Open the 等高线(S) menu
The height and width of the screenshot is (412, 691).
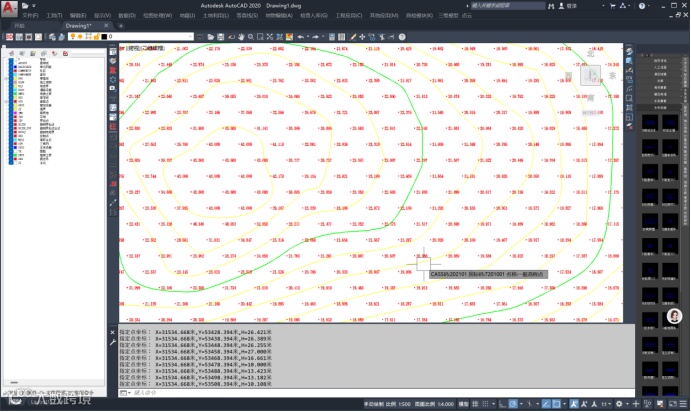[247, 15]
